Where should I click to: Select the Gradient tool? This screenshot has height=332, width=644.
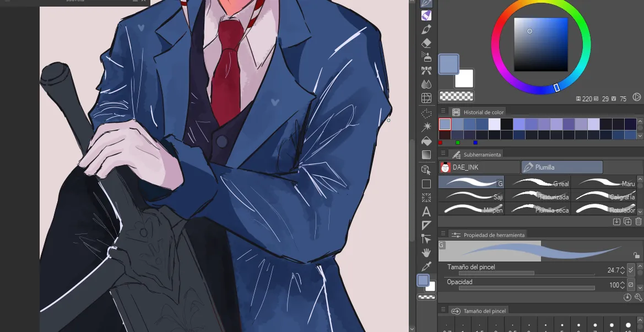[426, 155]
